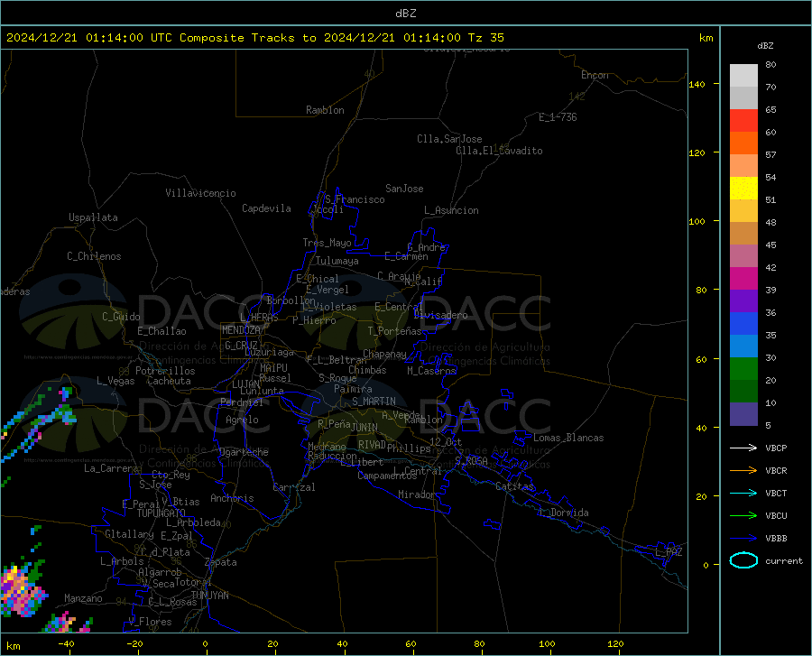This screenshot has width=812, height=656.
Task: Click the 80 km vertical axis tick
Action: point(701,290)
